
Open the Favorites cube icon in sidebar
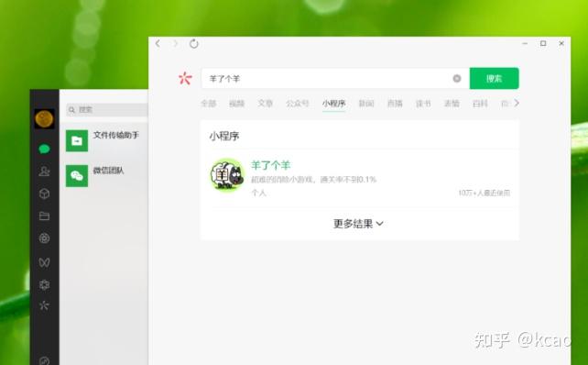(x=44, y=194)
